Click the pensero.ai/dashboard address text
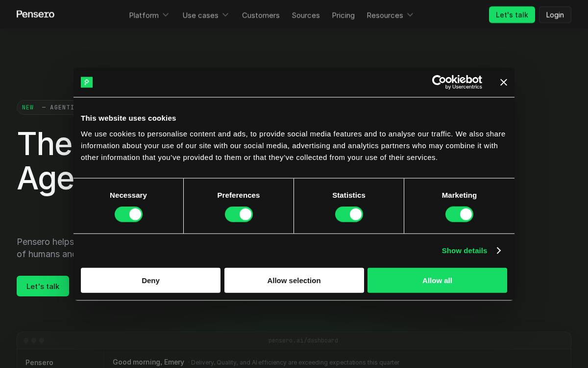 303,341
